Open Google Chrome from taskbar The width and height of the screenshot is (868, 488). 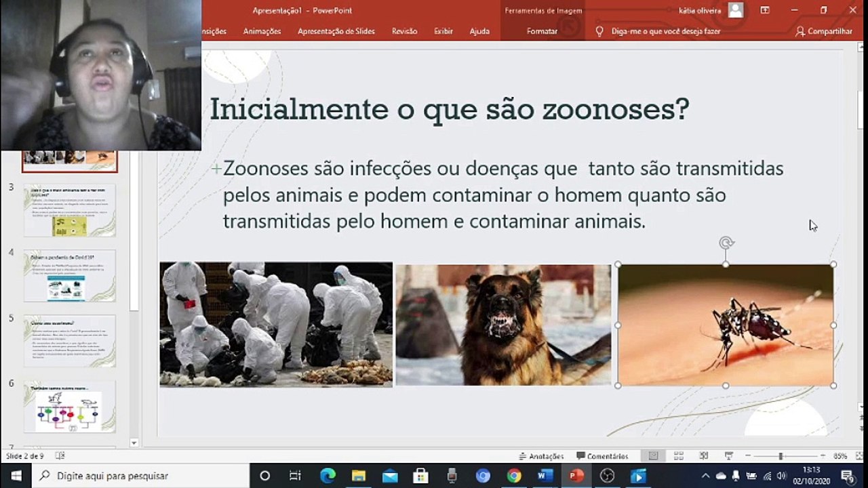point(514,476)
